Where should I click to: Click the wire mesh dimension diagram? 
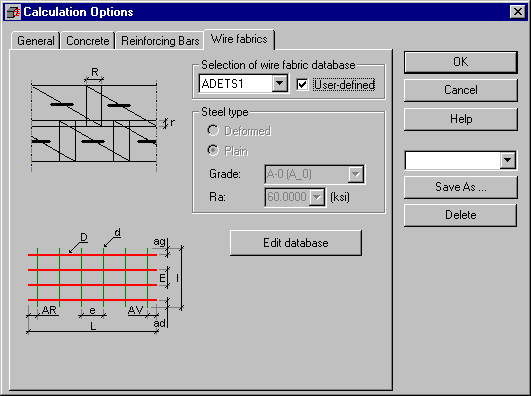point(105,283)
